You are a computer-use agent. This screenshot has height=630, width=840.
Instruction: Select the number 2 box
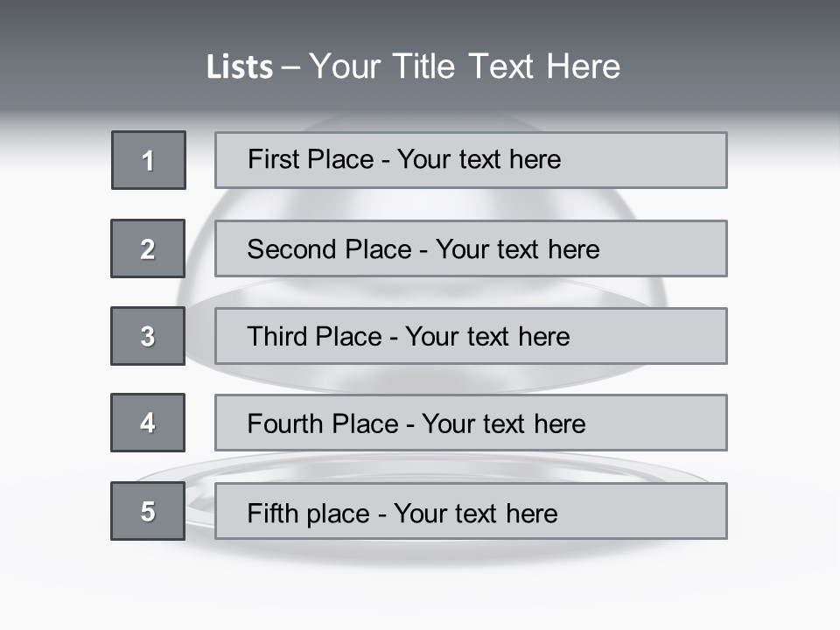[x=148, y=248]
